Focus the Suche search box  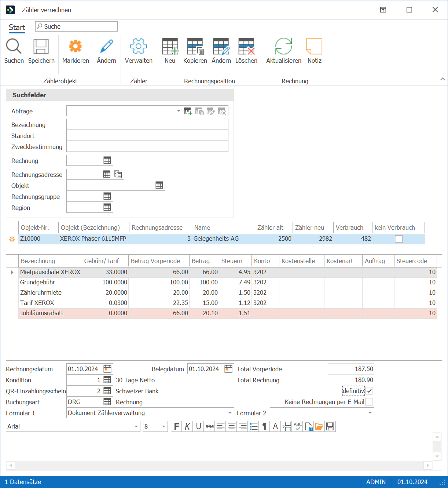point(76,26)
